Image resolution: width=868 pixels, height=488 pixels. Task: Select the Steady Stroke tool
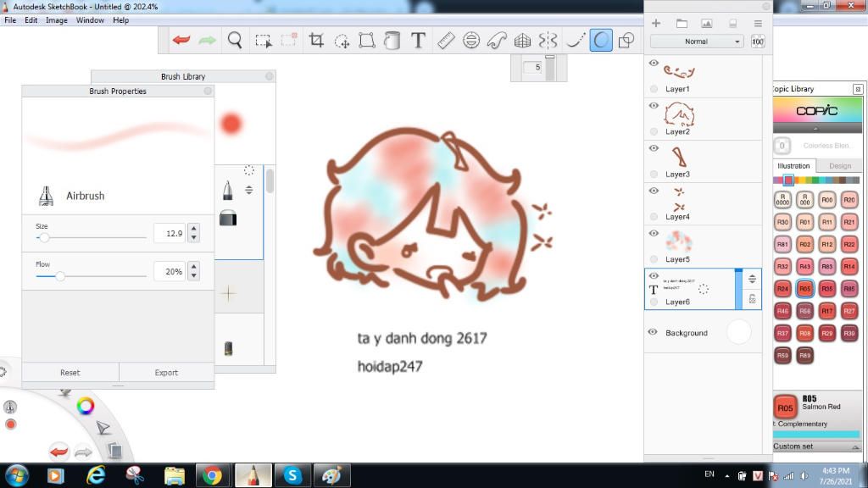576,40
